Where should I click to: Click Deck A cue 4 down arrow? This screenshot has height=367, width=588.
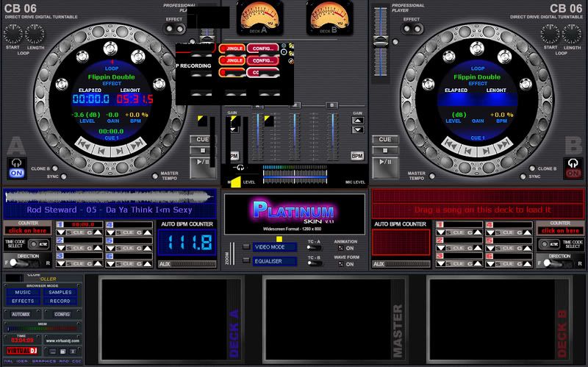(x=110, y=232)
